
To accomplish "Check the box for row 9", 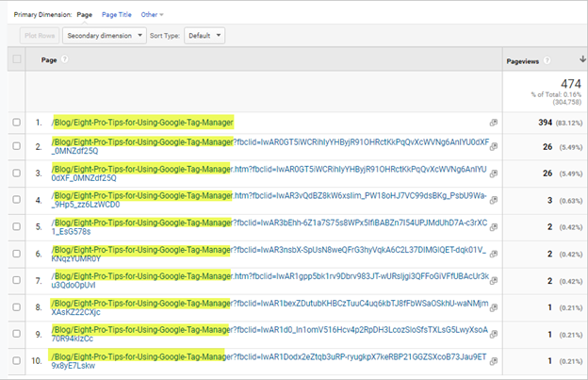I will coord(17,334).
